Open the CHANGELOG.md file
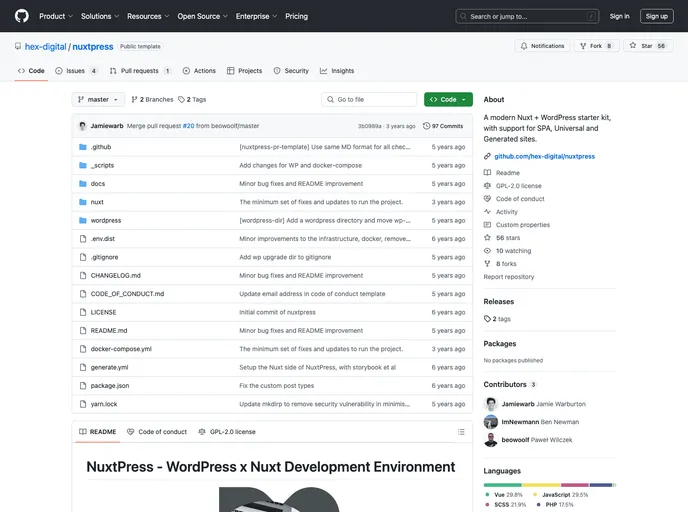This screenshot has width=688, height=512. 115,276
